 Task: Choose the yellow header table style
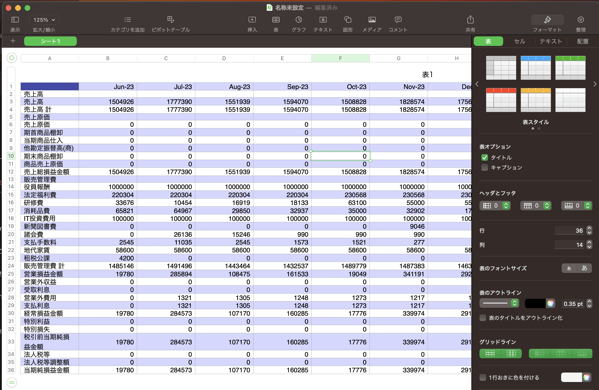click(x=536, y=100)
